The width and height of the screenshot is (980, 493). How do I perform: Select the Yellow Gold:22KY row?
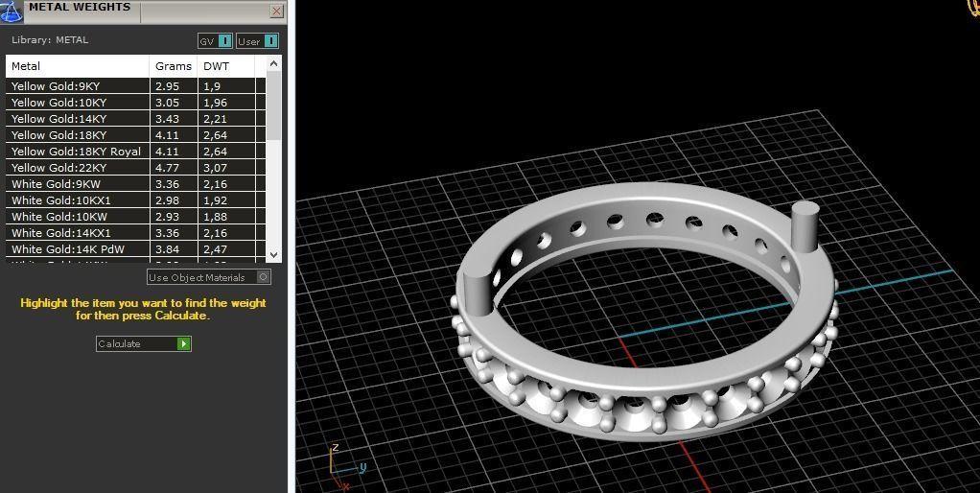point(135,168)
